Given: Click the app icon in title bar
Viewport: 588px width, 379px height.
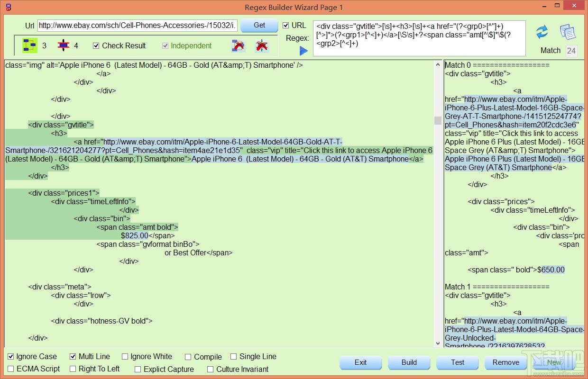Looking at the screenshot, I should coord(9,7).
